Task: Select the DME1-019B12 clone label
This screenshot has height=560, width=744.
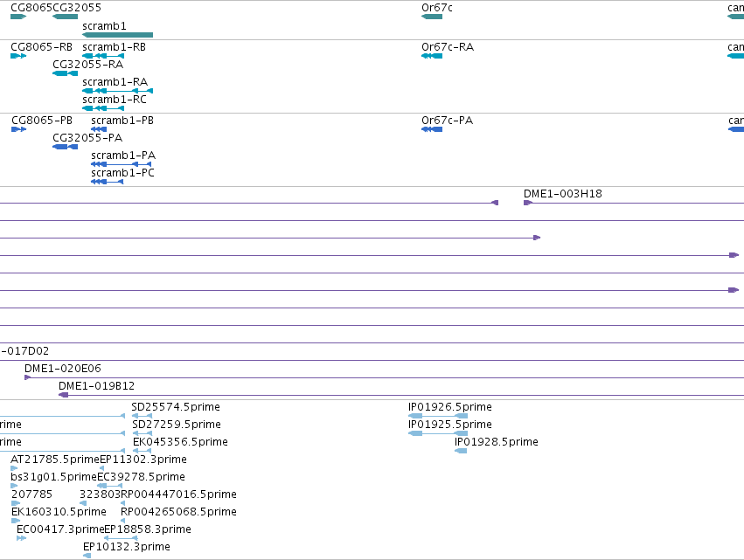Action: coord(97,386)
